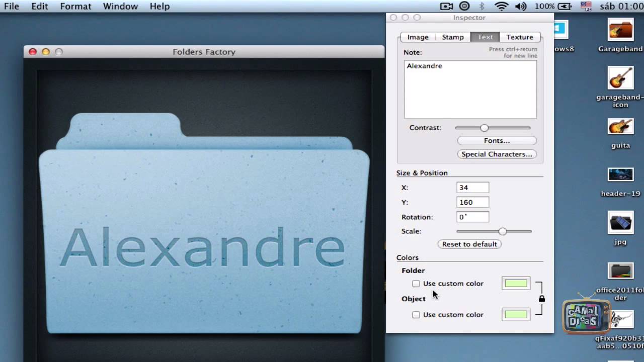The width and height of the screenshot is (644, 362).
Task: Open the Object color swatch
Action: [516, 315]
